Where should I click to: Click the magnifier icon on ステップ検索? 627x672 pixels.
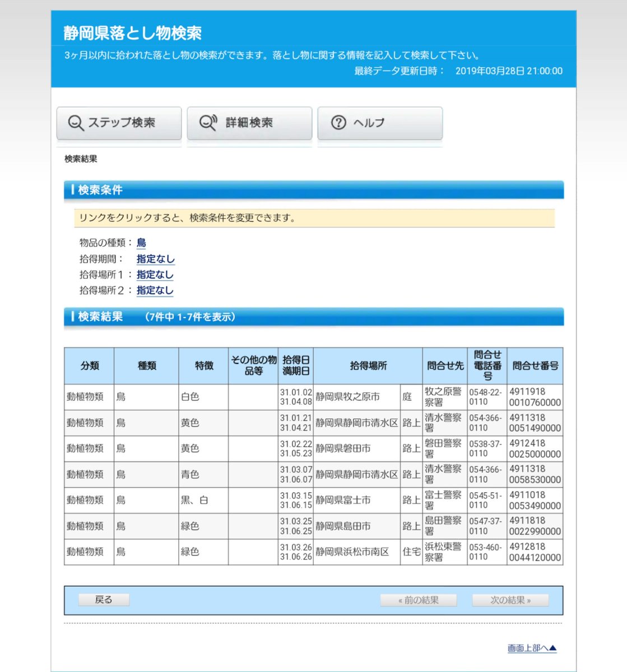click(x=76, y=123)
